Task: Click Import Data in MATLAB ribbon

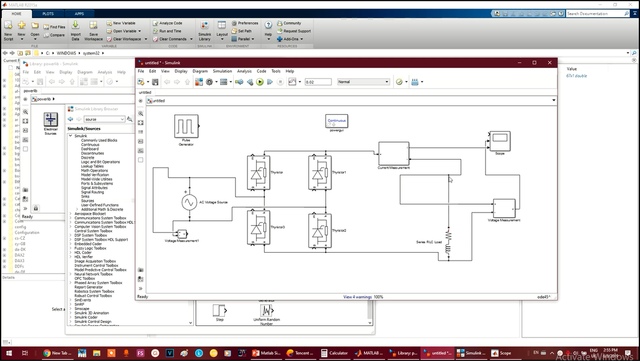Action: pyautogui.click(x=76, y=31)
